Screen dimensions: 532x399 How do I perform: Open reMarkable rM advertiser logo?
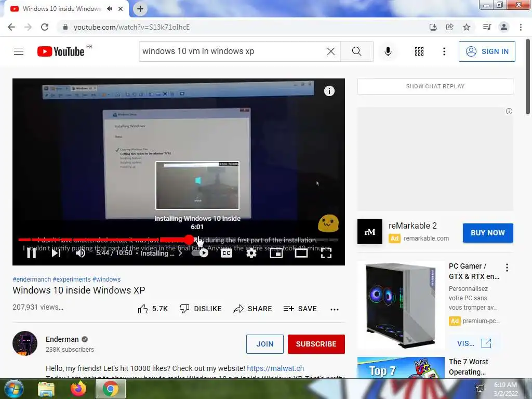[369, 231]
